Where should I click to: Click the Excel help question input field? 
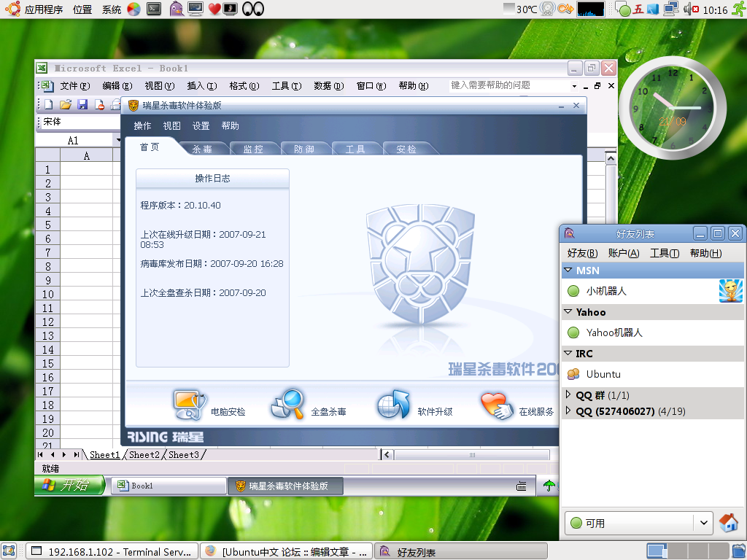tap(509, 86)
